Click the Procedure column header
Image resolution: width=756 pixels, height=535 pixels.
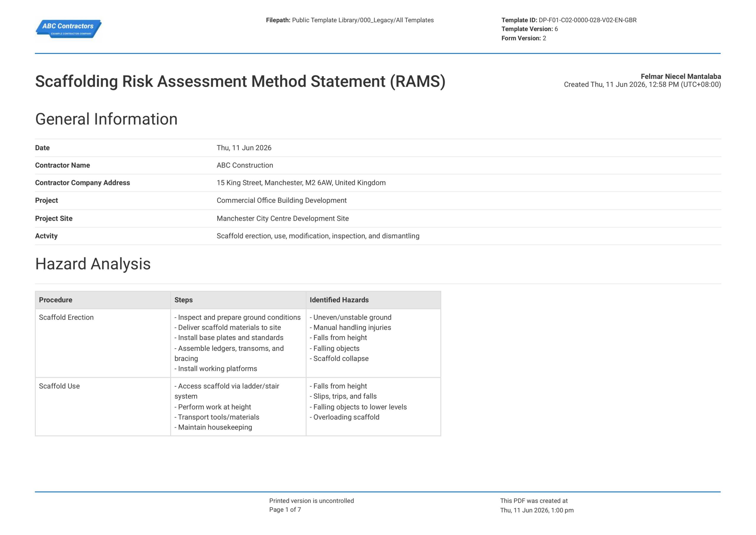[103, 300]
